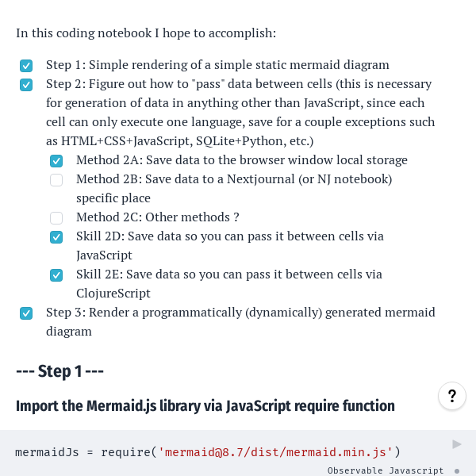The width and height of the screenshot is (476, 476).
Task: Uncheck the Skill 2E ClojureScript checkbox
Action: coord(56,275)
